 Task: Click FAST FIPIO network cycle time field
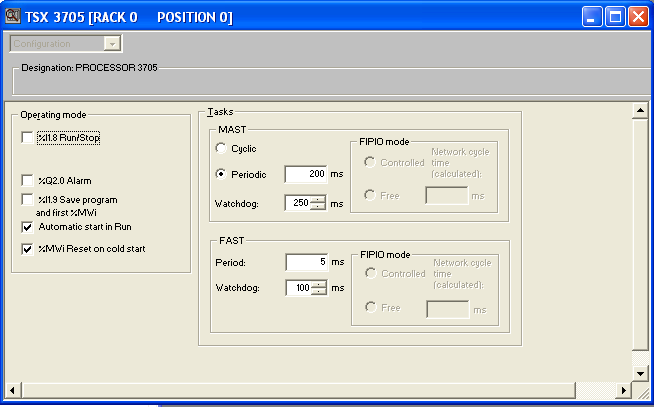(x=448, y=309)
